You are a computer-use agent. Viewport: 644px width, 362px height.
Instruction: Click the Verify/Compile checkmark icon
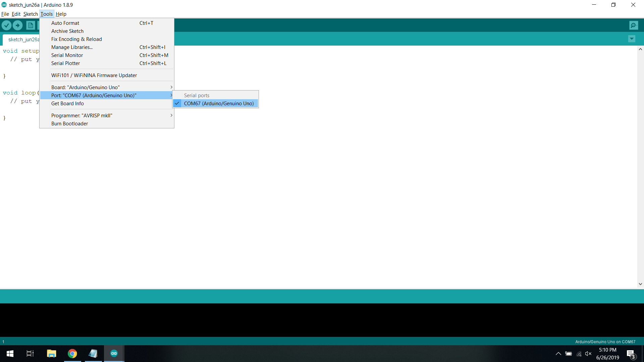(x=7, y=25)
